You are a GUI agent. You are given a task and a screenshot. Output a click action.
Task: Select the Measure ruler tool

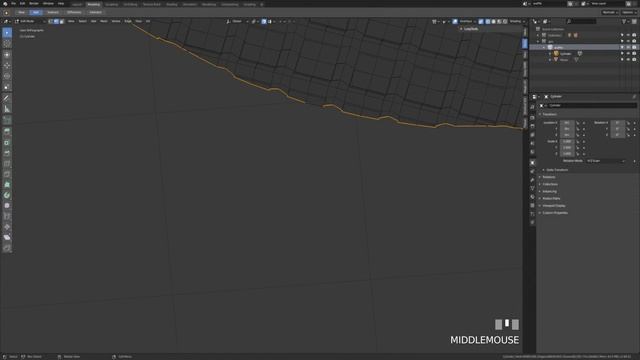[7, 109]
